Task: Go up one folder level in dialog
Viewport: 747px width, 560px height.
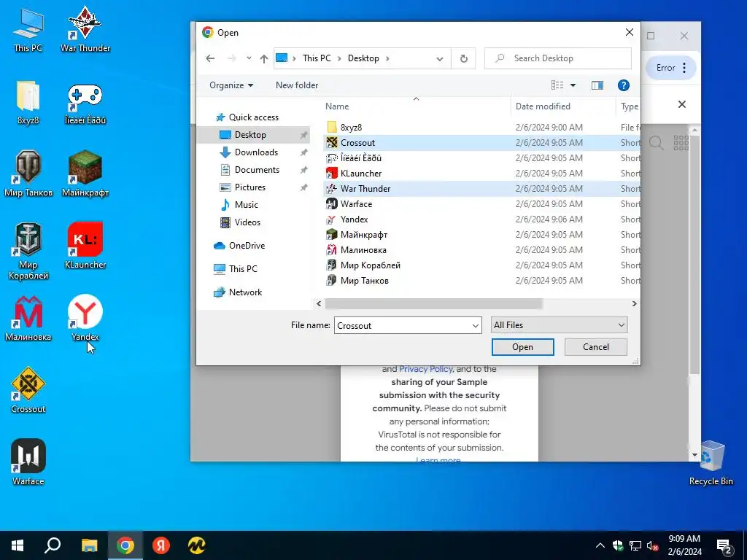Action: (264, 58)
